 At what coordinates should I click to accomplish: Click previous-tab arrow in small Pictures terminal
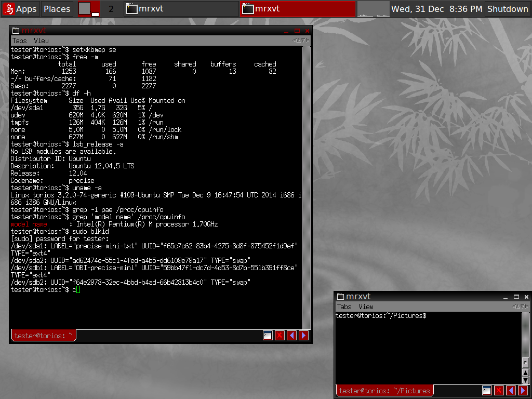coord(511,391)
